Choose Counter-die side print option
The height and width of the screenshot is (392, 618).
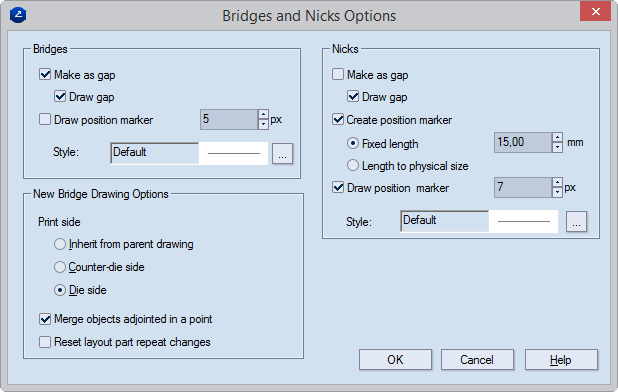(60, 267)
